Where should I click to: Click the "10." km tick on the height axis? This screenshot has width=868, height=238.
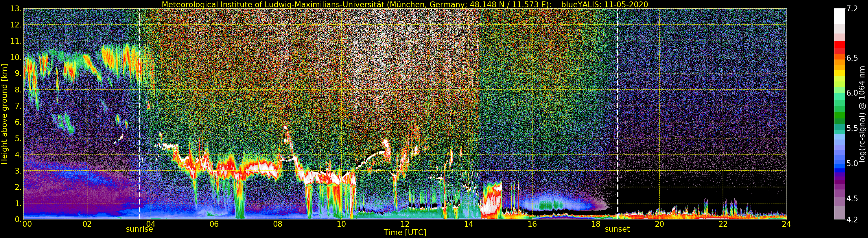(16, 57)
